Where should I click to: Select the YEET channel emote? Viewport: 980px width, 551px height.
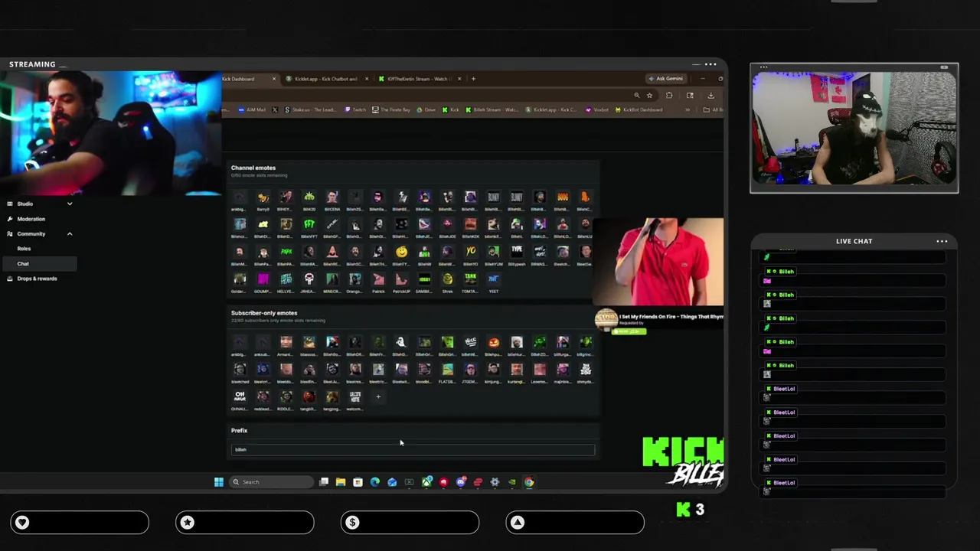[x=493, y=280]
